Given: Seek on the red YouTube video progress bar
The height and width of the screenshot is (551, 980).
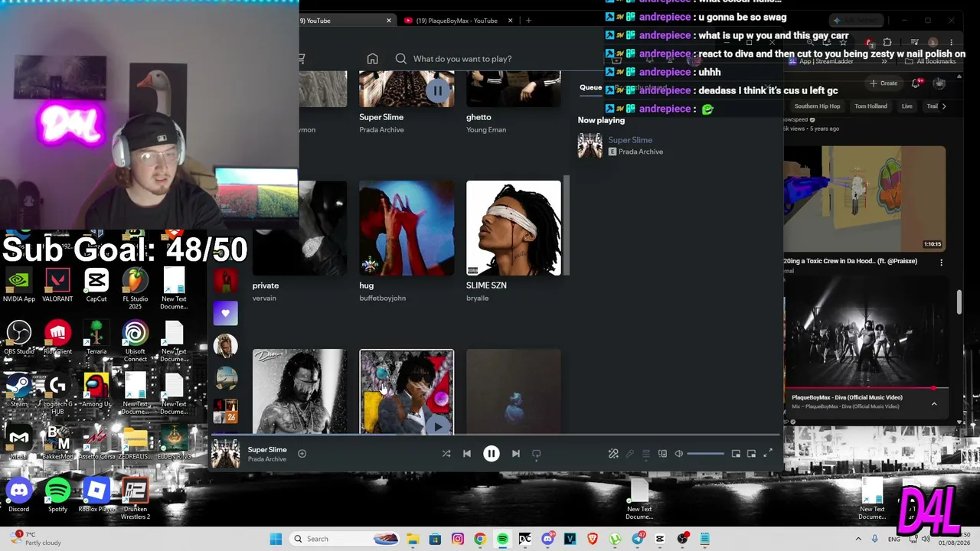Looking at the screenshot, I should pos(865,389).
